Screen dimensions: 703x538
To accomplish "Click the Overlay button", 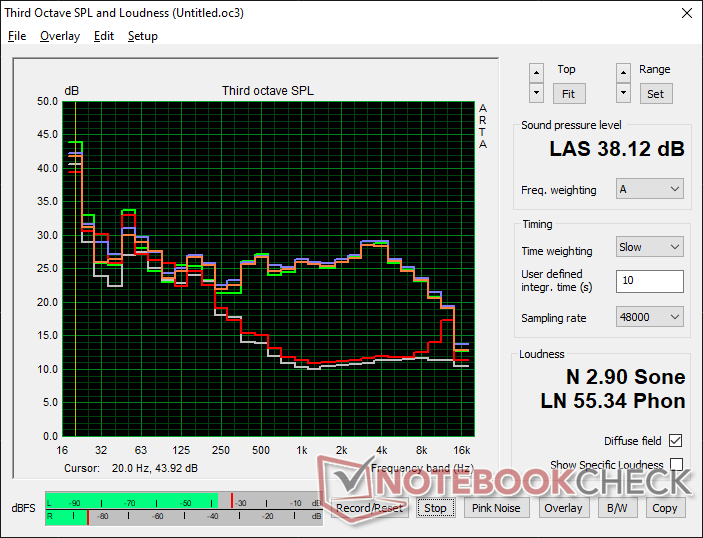I will pyautogui.click(x=563, y=508).
